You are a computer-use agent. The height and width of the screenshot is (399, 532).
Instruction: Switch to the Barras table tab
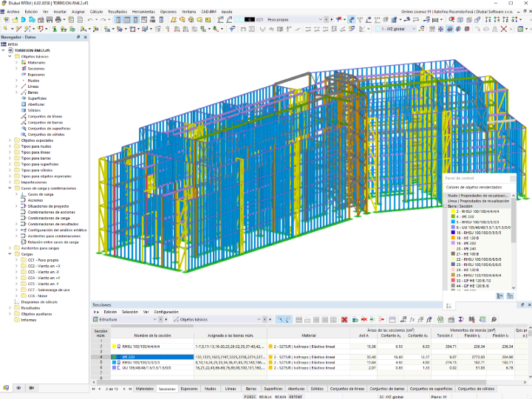(250, 389)
